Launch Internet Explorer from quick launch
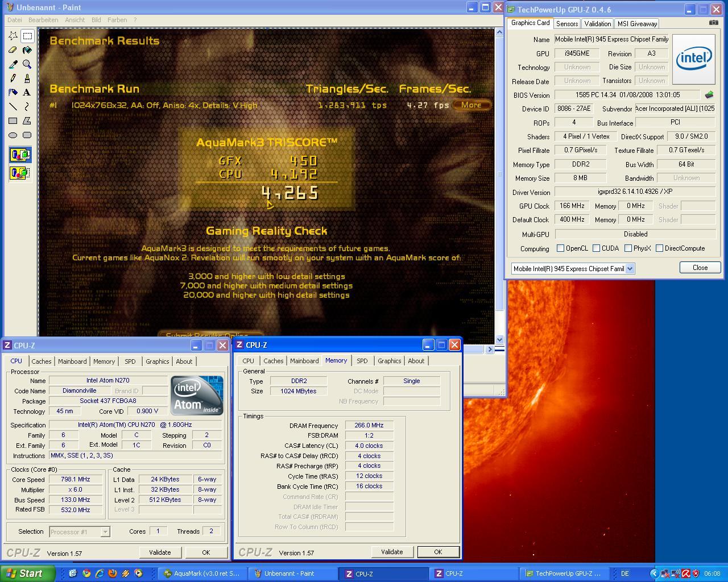The width and height of the screenshot is (728, 582). tap(100, 573)
